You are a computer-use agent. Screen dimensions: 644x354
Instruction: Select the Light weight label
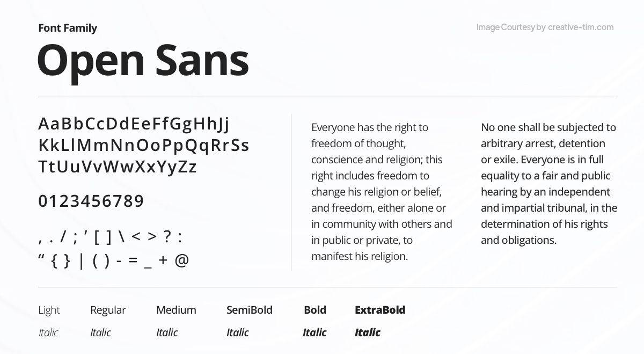pyautogui.click(x=49, y=310)
